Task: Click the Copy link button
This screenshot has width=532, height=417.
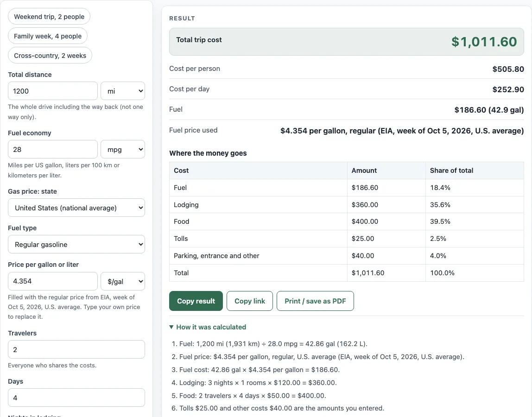Action: click(x=250, y=301)
